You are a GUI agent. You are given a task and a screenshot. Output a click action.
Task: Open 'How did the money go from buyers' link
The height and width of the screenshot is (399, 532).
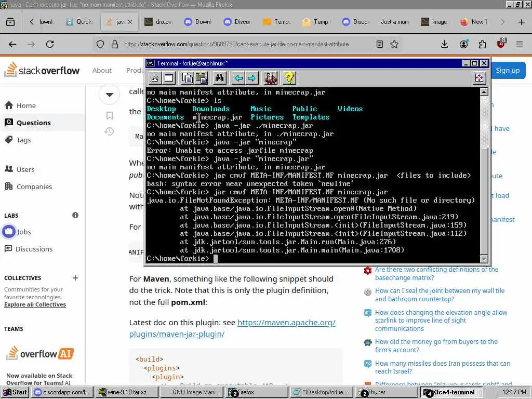[436, 345]
